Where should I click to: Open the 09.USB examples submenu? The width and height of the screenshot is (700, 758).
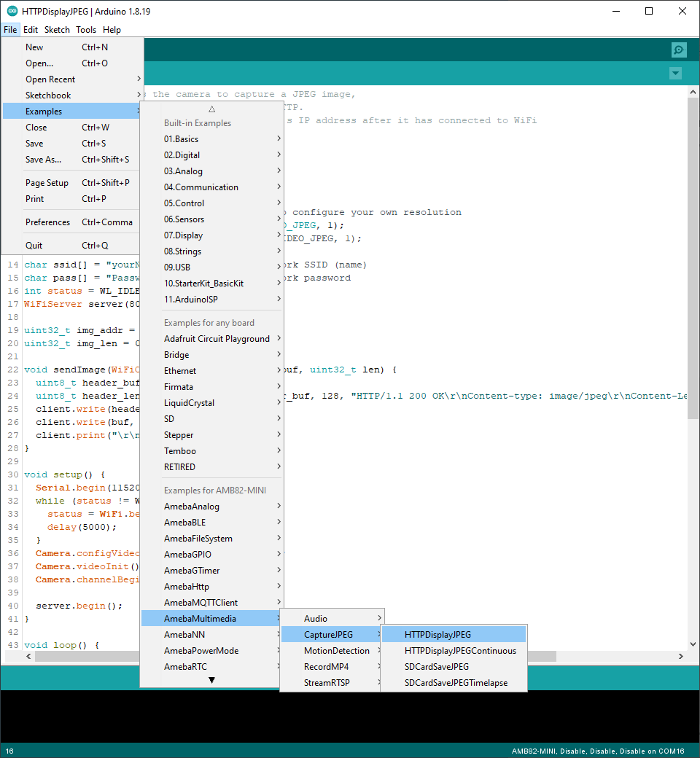tap(212, 267)
